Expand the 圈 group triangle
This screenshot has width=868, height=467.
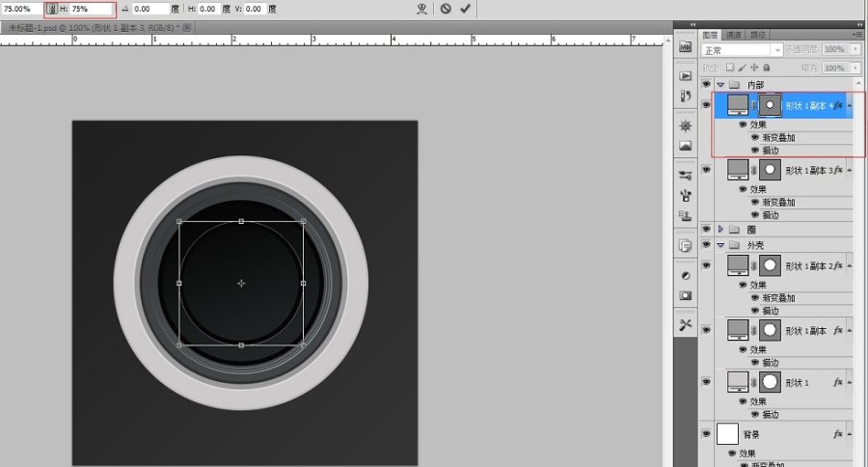point(720,229)
